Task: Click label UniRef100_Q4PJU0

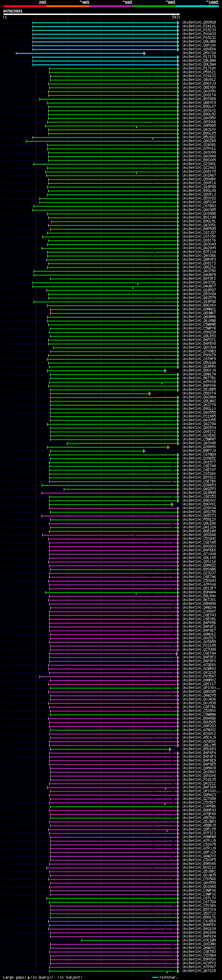Action: (x=199, y=45)
